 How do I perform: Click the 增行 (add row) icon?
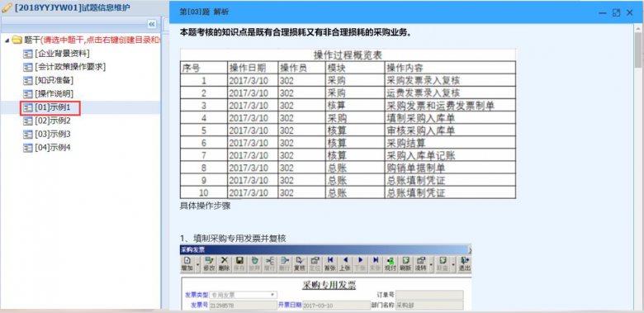coord(269,263)
